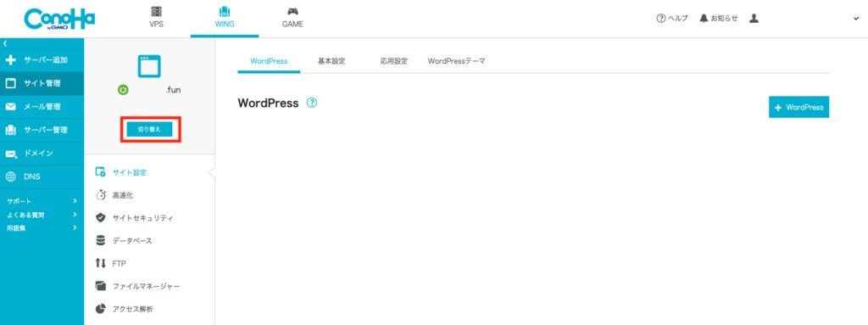Open ファイルマネージャー in site menu
Viewport: 868px width, 325px height.
[x=138, y=286]
